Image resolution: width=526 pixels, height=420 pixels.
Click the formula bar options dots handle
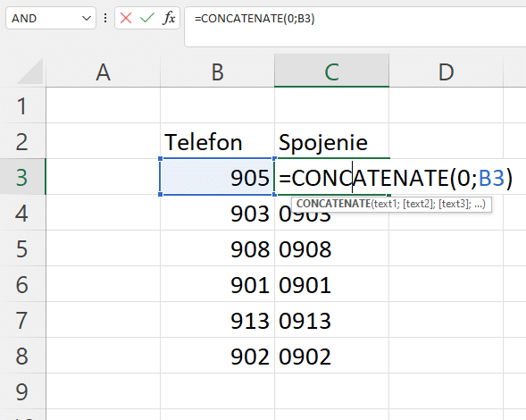coord(105,18)
